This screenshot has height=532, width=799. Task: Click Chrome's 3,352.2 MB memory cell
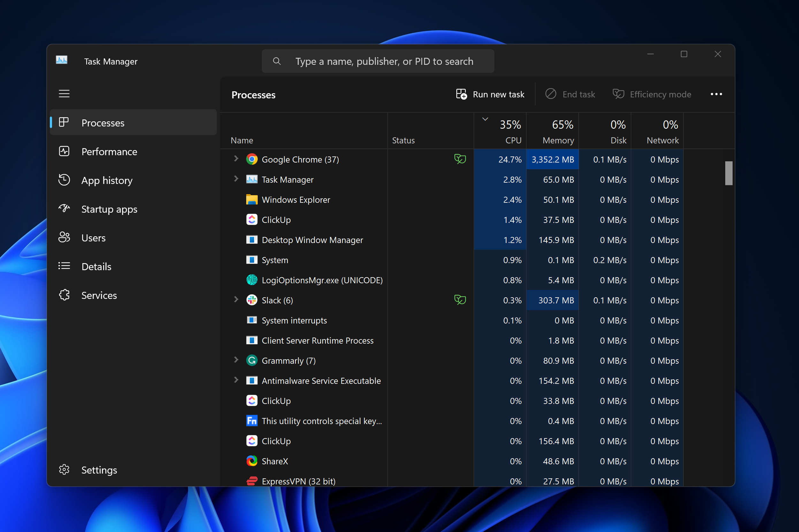(553, 159)
